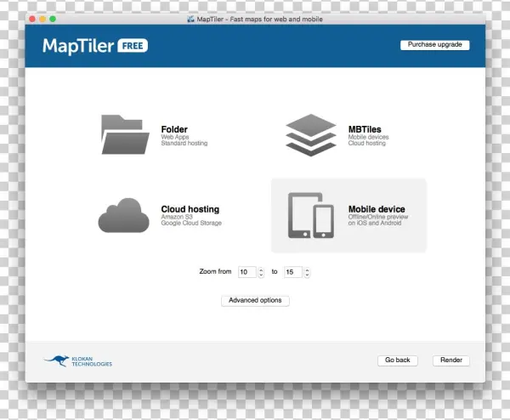The image size is (510, 420).
Task: Click the Zoom from minimum value field
Action: tap(247, 272)
